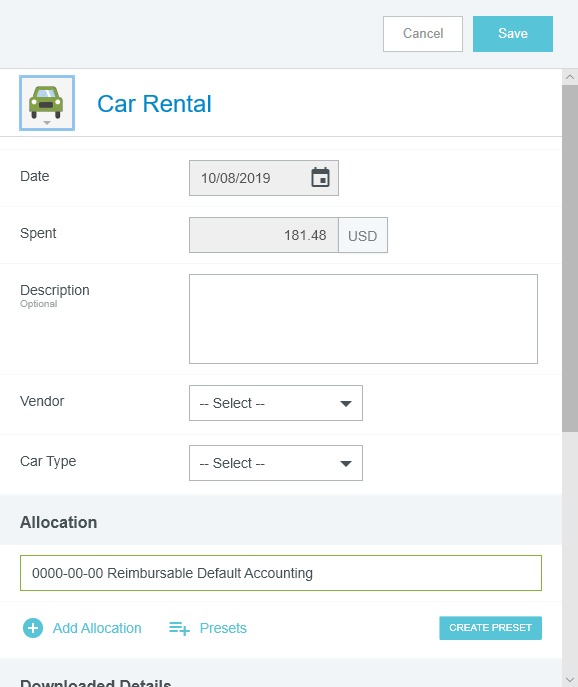Click the green car expense type icon
The image size is (578, 687).
tap(46, 102)
